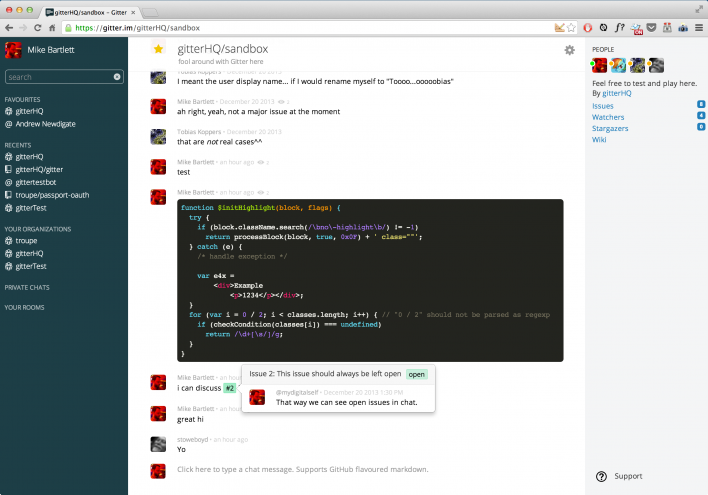Click the Support link text
708x495 pixels.
tap(628, 476)
